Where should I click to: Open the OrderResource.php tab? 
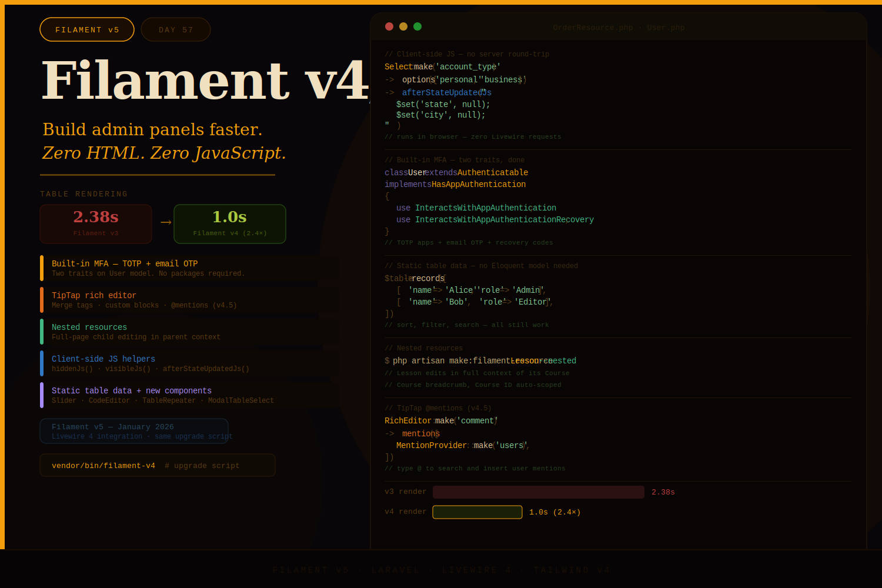(593, 27)
